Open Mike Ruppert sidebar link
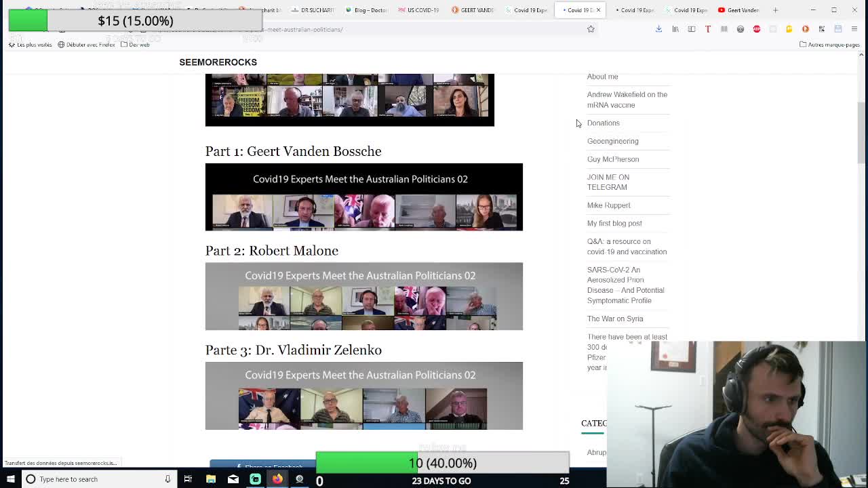868x488 pixels. coord(608,205)
